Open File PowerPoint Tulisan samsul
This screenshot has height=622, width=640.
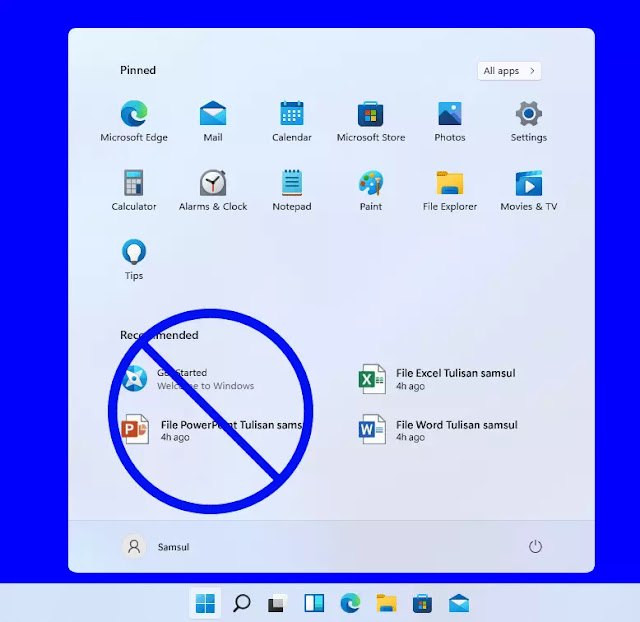tap(212, 430)
